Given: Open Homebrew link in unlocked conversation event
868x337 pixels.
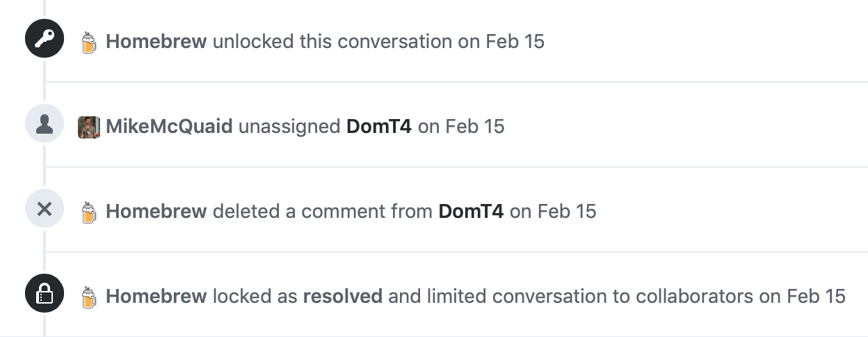Looking at the screenshot, I should tap(156, 41).
